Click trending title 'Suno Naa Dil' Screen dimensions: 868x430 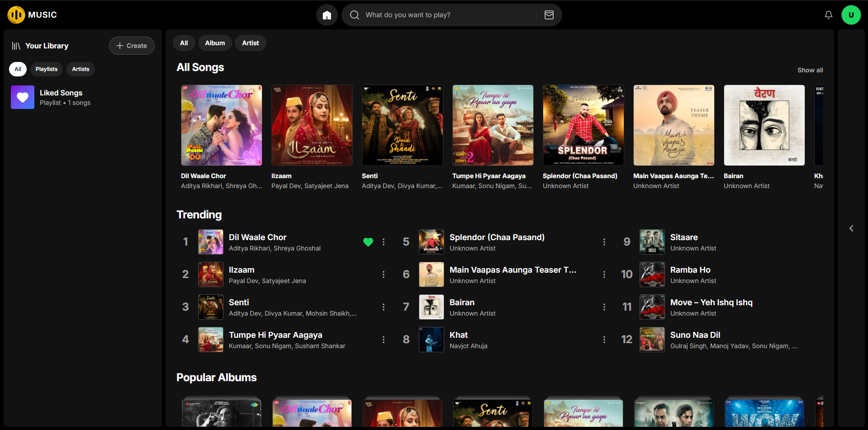695,335
